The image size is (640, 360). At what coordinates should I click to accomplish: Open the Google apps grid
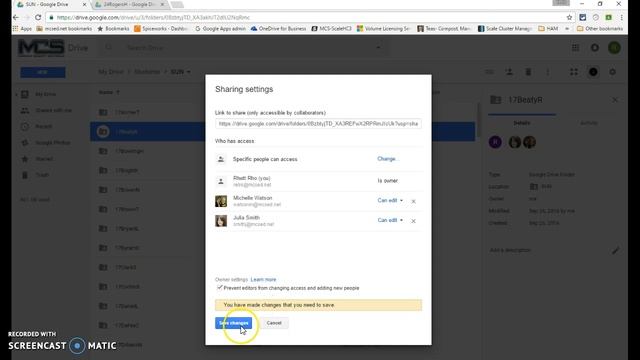(575, 48)
